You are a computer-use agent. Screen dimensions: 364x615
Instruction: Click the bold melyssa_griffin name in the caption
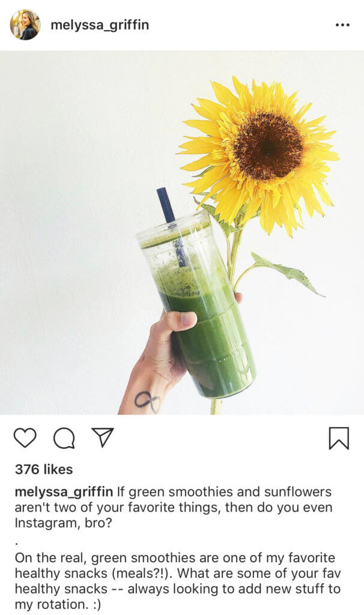tap(64, 492)
